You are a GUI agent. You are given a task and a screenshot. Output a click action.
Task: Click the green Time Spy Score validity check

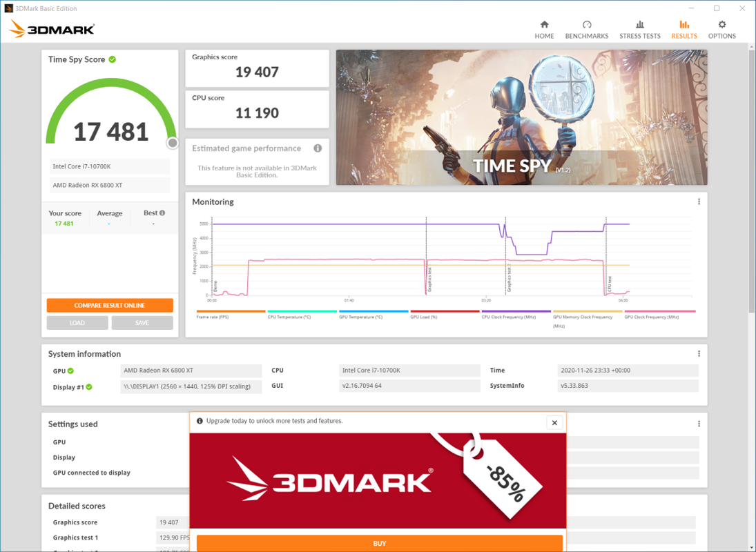[x=113, y=59]
